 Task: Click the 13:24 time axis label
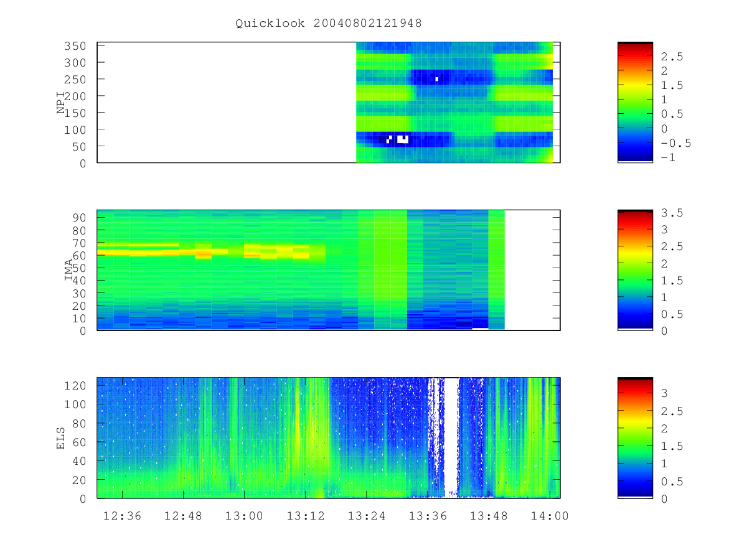pos(366,516)
